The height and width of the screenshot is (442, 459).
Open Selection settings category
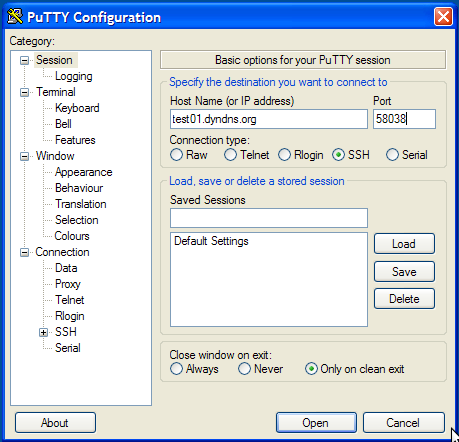click(77, 220)
